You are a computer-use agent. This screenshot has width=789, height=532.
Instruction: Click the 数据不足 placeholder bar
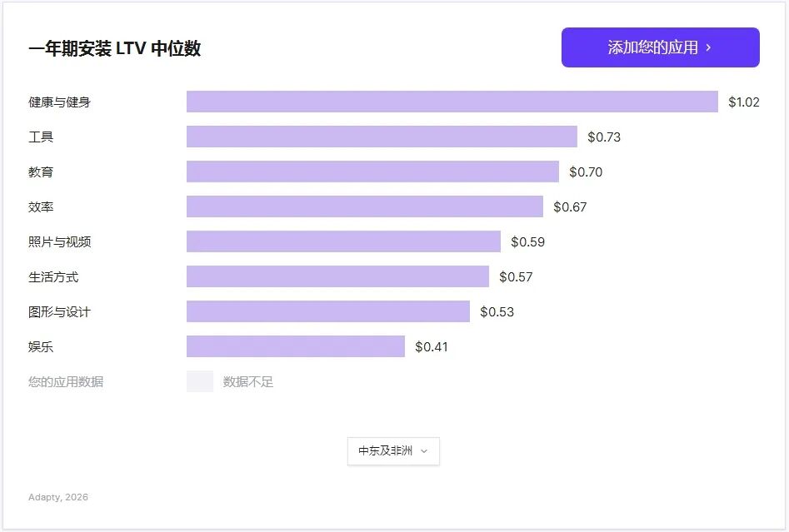(199, 380)
